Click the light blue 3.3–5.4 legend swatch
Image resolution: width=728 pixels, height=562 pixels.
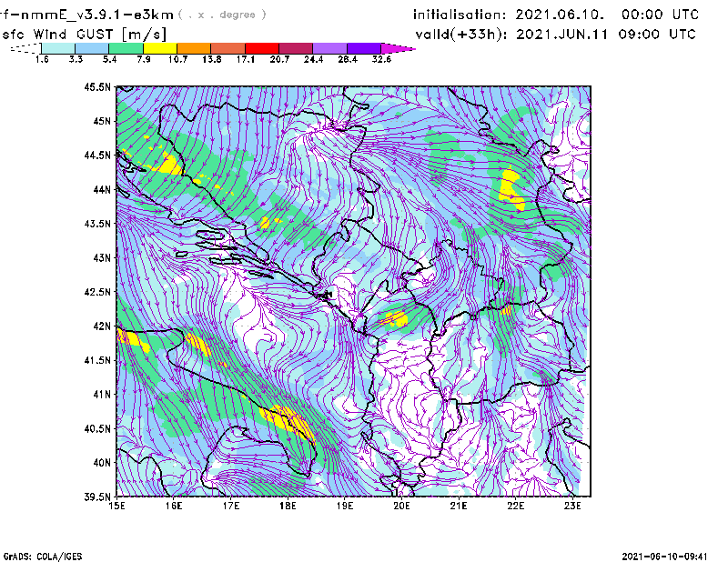pos(92,48)
